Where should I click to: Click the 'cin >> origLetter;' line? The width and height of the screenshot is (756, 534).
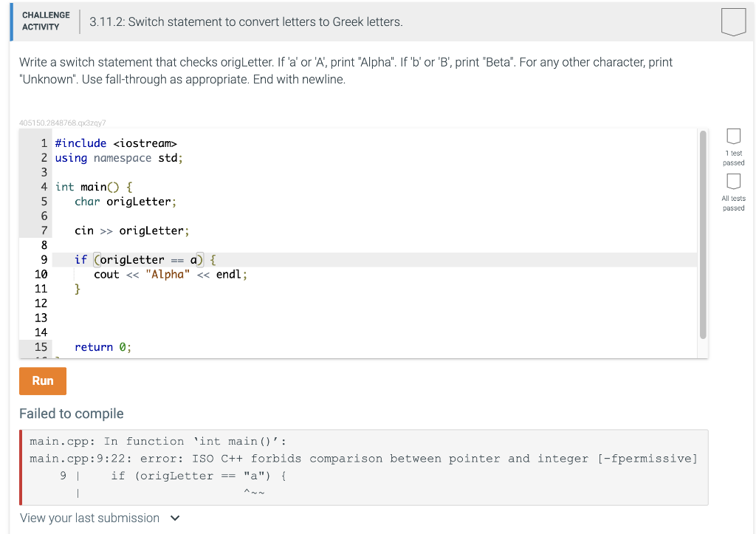pos(131,231)
